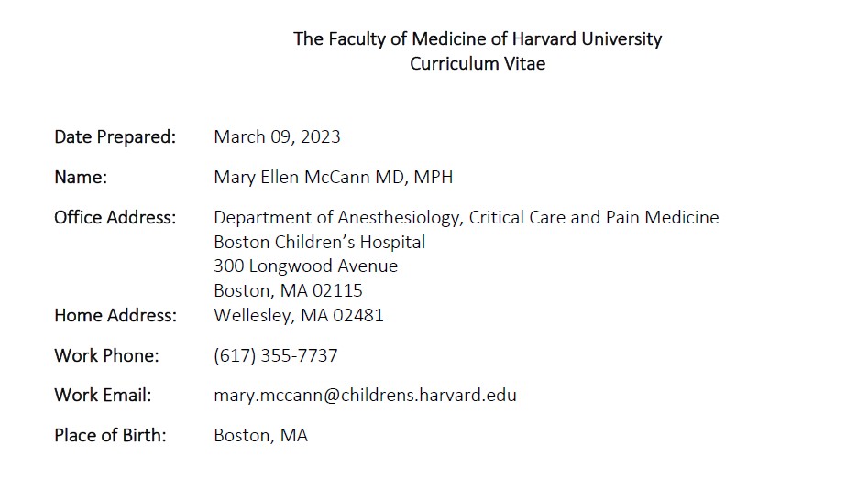Click the Work Phone label
Screen dimensions: 868x478
(x=106, y=355)
